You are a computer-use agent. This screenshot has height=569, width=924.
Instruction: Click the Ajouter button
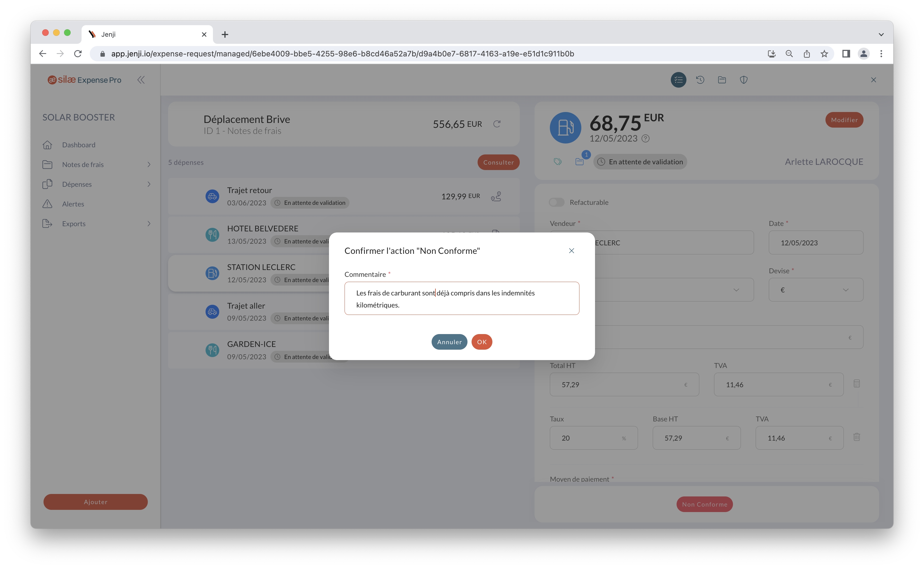(x=96, y=502)
